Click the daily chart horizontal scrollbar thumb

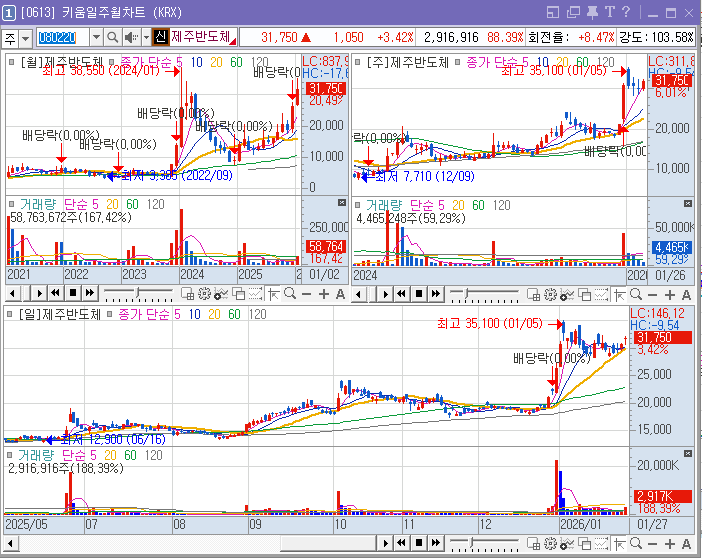[x=328, y=544]
